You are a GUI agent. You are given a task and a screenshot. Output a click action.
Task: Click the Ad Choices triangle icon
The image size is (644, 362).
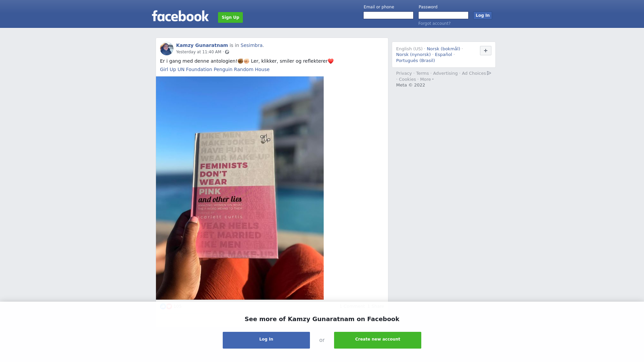[489, 73]
